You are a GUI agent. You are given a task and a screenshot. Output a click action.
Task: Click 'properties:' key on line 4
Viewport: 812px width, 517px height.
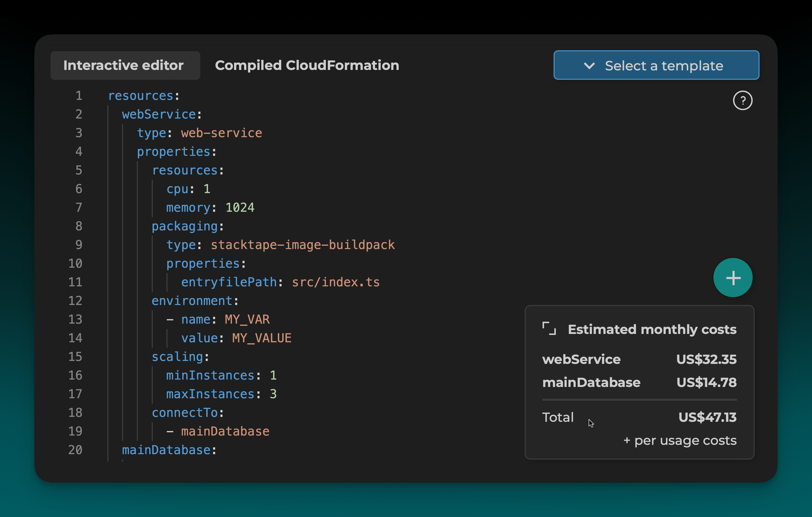pyautogui.click(x=177, y=152)
